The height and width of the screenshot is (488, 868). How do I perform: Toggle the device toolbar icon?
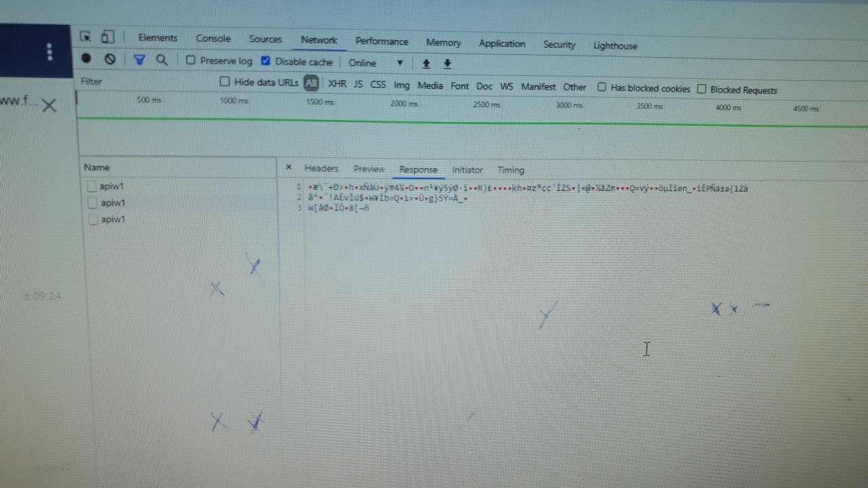pos(107,37)
